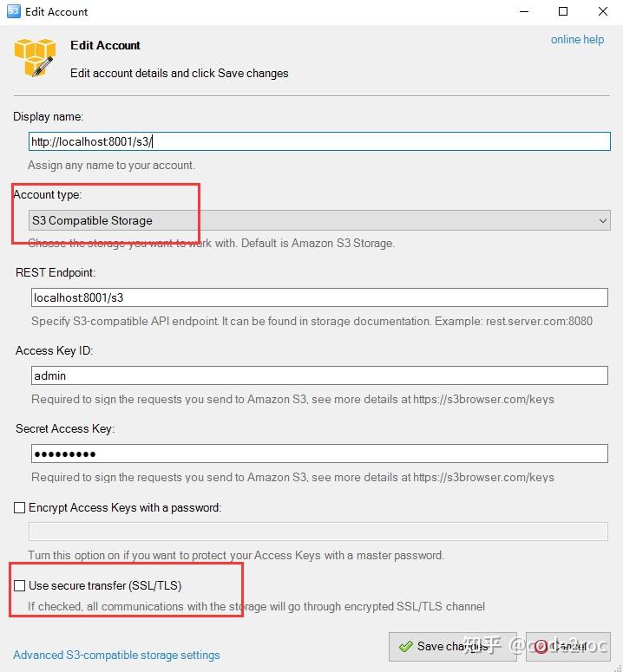Click the disabled master password field
The image size is (623, 672).
(318, 532)
